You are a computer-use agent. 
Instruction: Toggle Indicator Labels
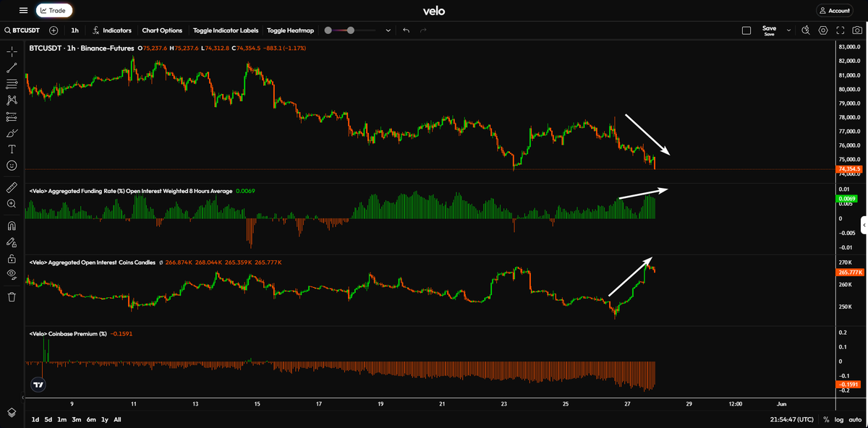[226, 30]
